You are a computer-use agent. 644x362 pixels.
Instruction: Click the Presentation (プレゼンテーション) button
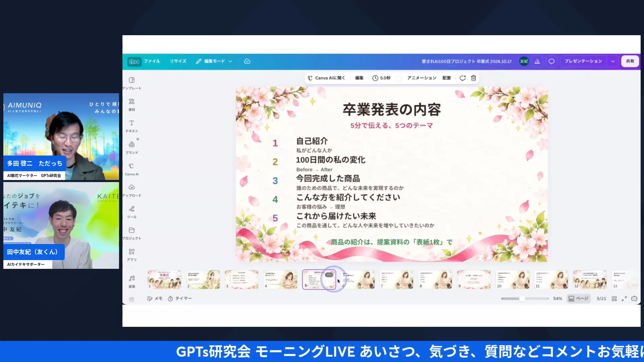(583, 61)
